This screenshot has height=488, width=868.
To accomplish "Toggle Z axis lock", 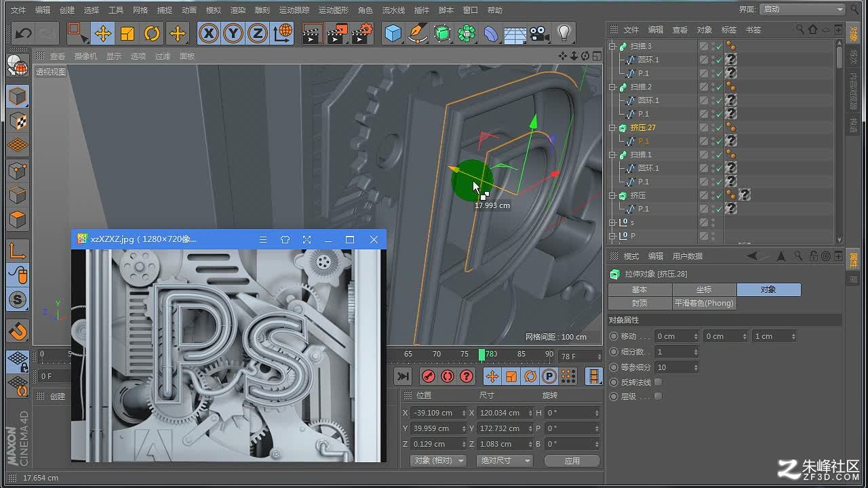I will pyautogui.click(x=258, y=33).
